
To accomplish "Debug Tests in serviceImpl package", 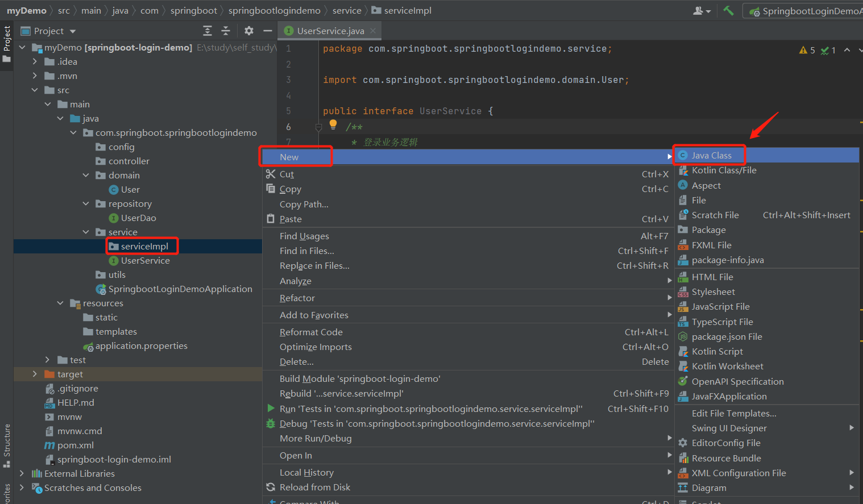I will 468,423.
